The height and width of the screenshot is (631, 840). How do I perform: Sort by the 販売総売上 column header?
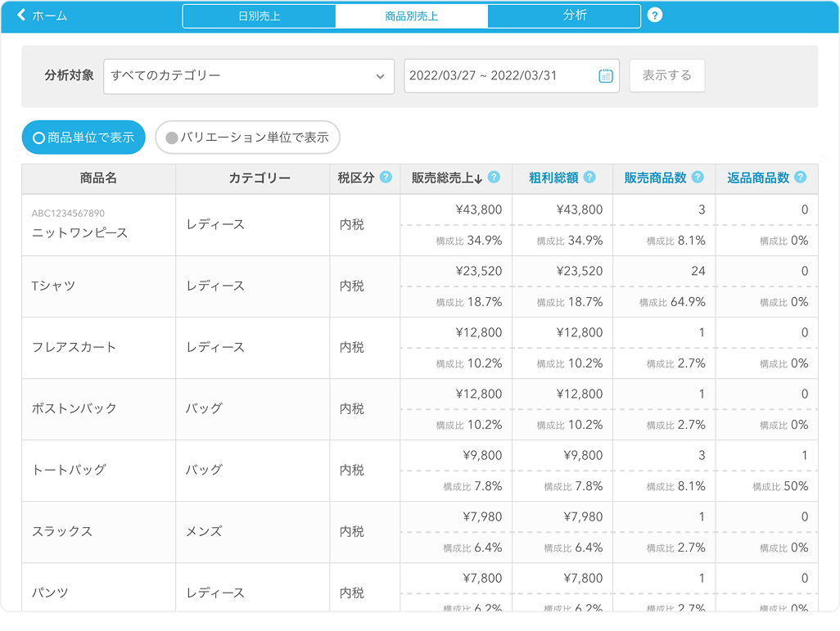[x=446, y=178]
